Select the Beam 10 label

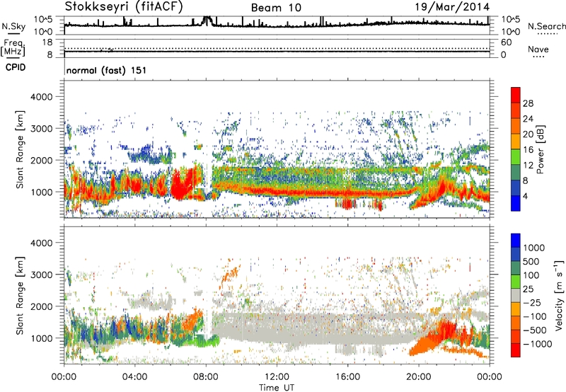276,8
